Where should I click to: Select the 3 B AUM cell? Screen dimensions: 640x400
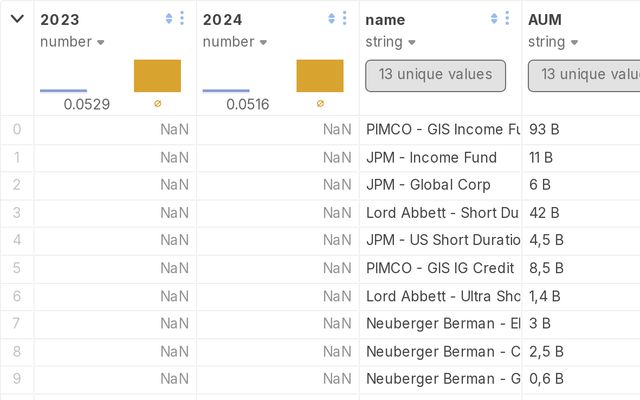click(581, 324)
